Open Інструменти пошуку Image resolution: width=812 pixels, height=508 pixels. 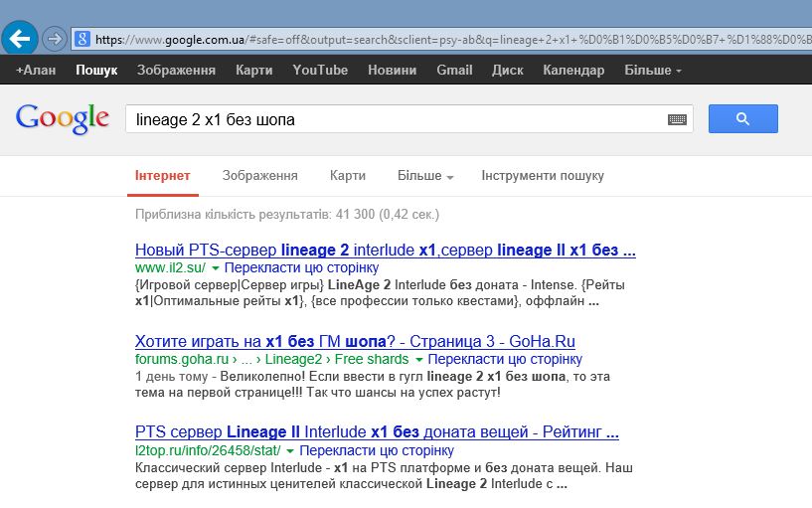click(x=543, y=176)
